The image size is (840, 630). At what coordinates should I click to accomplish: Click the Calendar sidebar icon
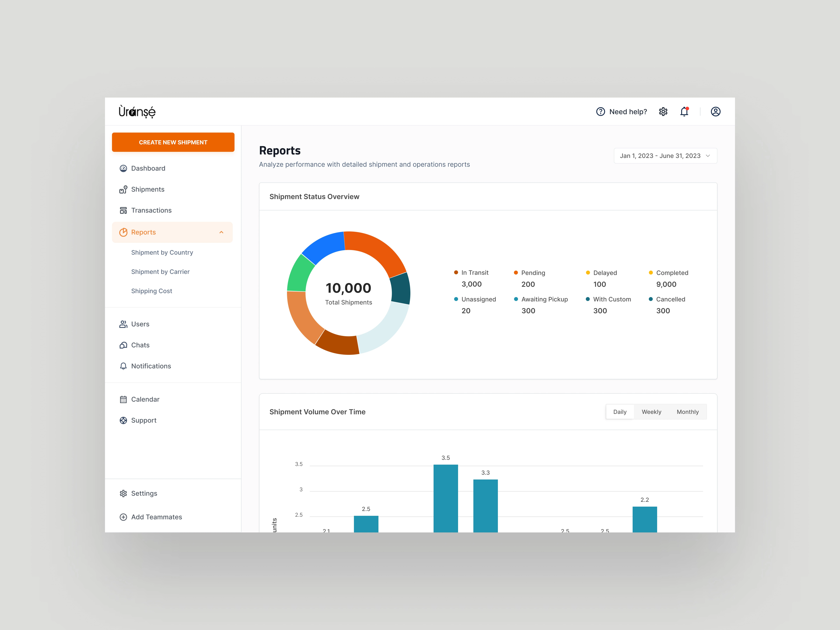(123, 400)
